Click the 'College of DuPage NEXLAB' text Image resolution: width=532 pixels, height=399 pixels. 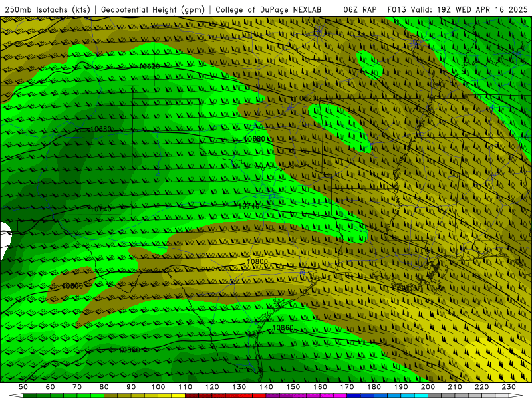[x=268, y=9]
